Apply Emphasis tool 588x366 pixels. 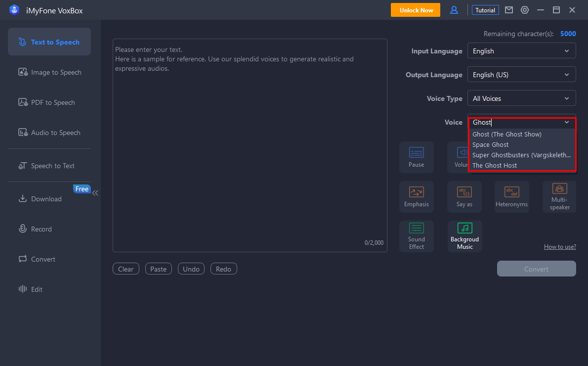(x=416, y=197)
